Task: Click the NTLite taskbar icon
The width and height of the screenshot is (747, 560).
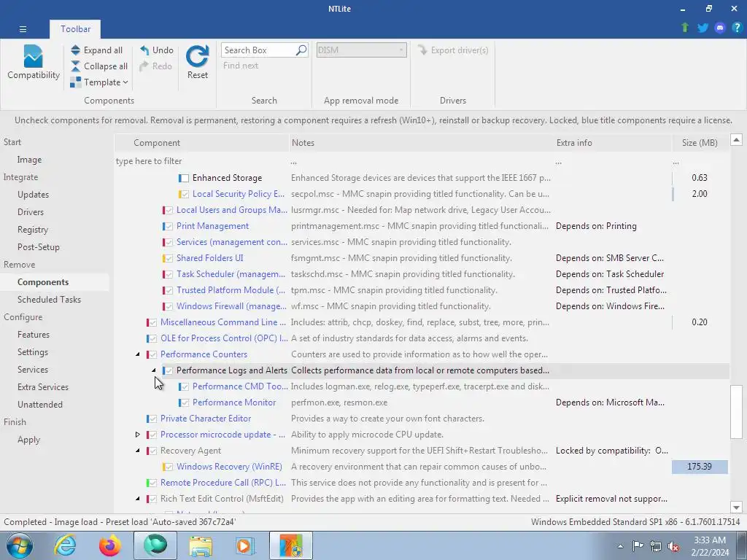Action: 291,545
